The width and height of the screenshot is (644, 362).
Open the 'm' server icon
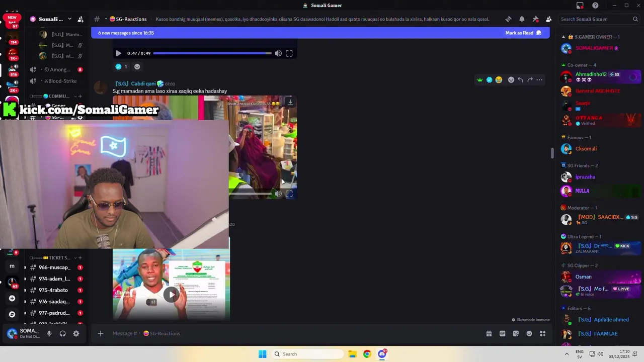[12, 266]
